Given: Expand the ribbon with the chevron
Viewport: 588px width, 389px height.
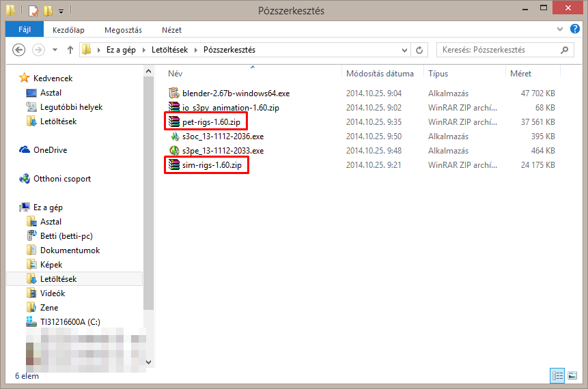Looking at the screenshot, I should coord(560,29).
